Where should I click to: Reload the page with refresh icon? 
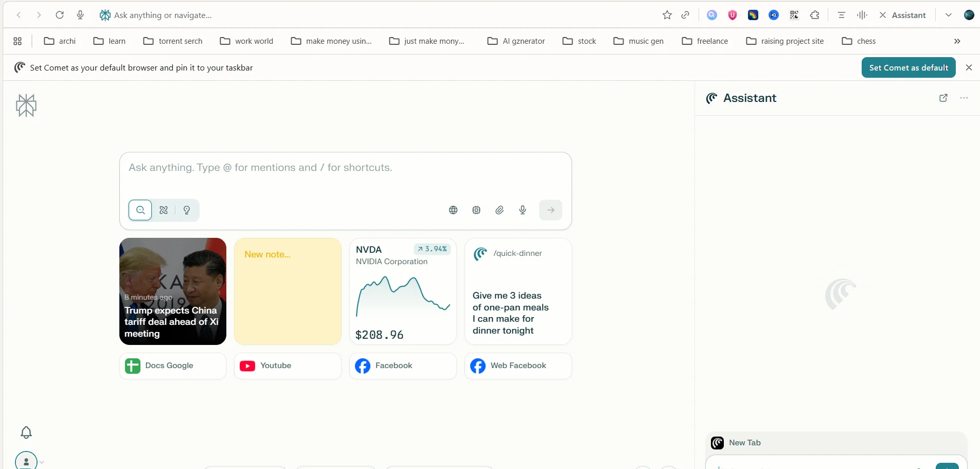(60, 15)
